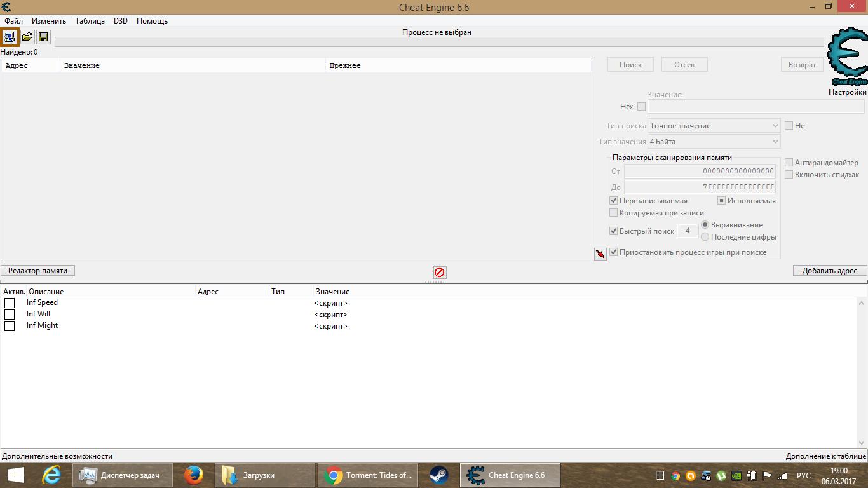Expand the Тип поиска dropdown
The height and width of the screenshot is (488, 868).
pos(714,126)
